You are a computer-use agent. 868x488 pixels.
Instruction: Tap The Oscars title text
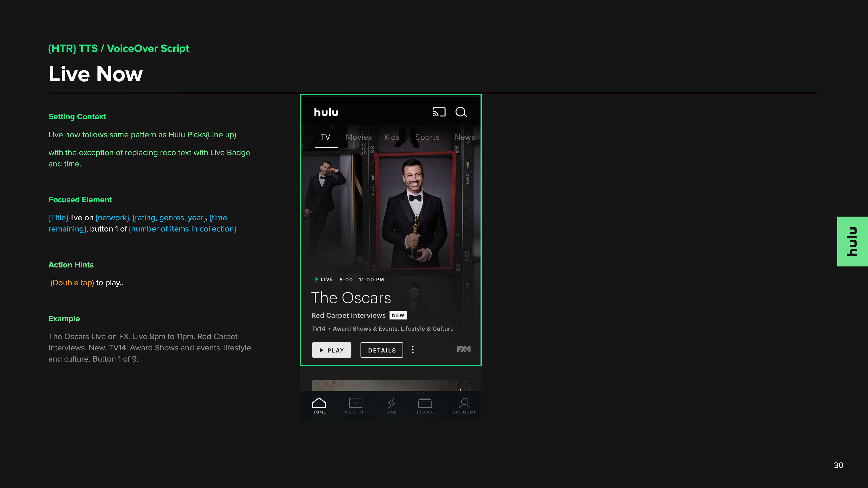351,298
